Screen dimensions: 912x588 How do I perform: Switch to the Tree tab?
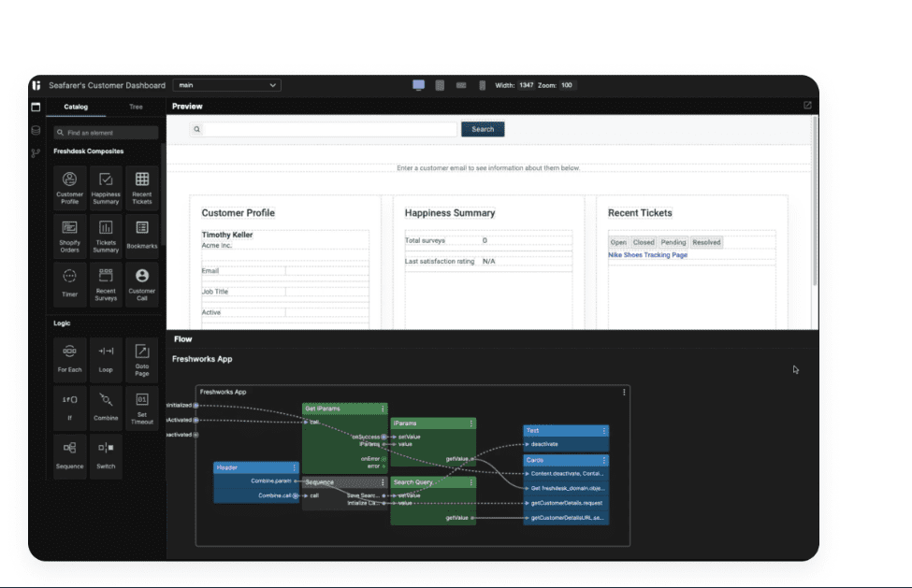(136, 107)
